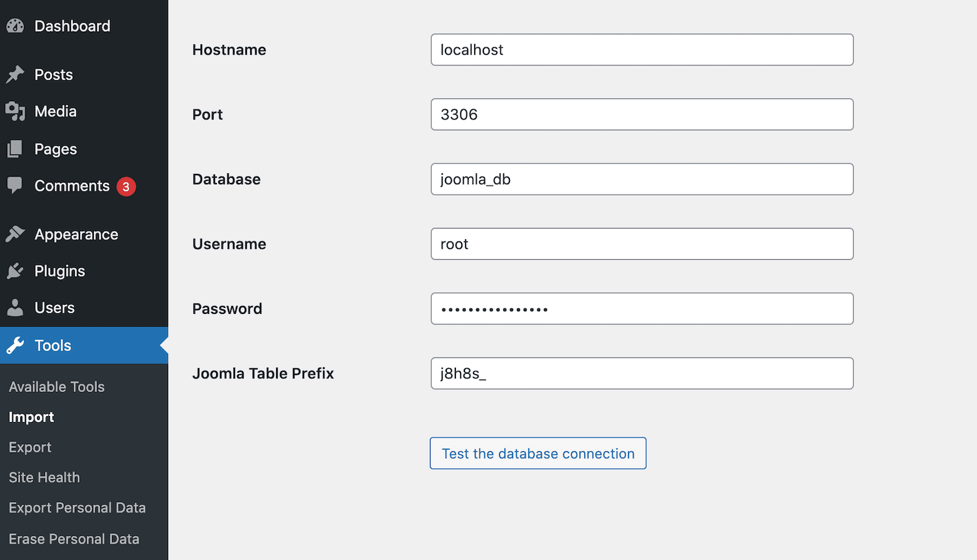Select the Export submenu item
The width and height of the screenshot is (977, 560).
pyautogui.click(x=30, y=447)
